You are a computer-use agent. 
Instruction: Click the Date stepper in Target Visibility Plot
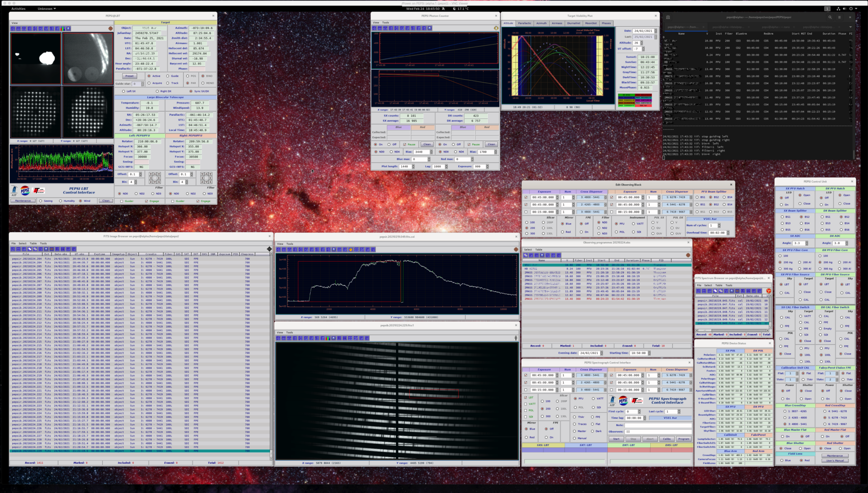pyautogui.click(x=656, y=31)
